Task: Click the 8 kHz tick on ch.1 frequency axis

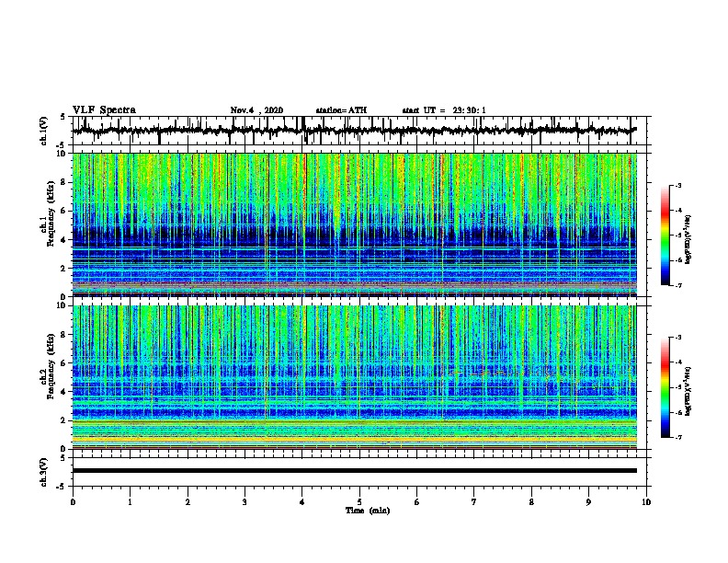Action: point(63,182)
